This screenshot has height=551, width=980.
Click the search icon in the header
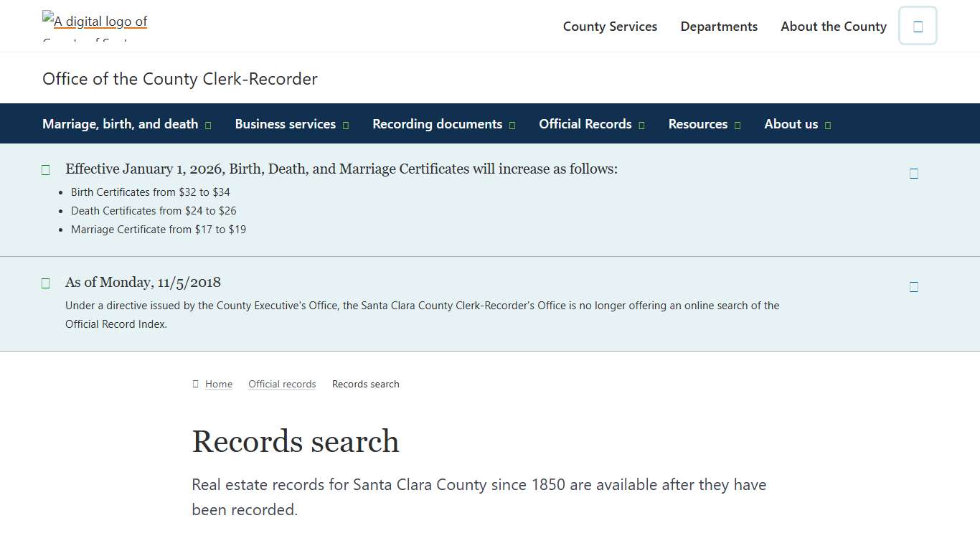coord(918,26)
